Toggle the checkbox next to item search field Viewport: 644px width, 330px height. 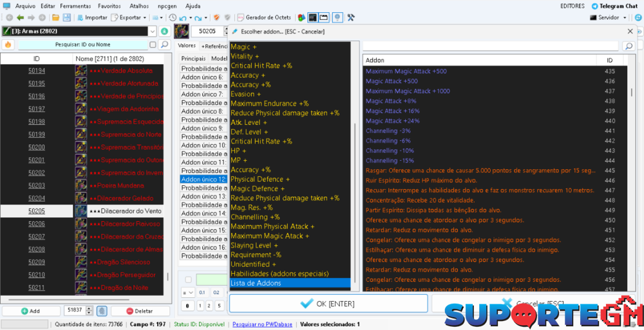tap(153, 45)
